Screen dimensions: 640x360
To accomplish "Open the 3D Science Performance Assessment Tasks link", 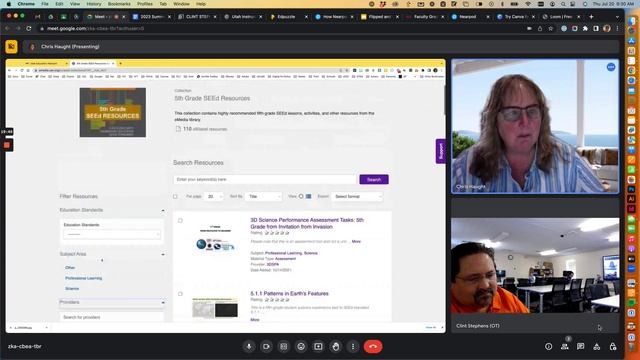I will [307, 223].
